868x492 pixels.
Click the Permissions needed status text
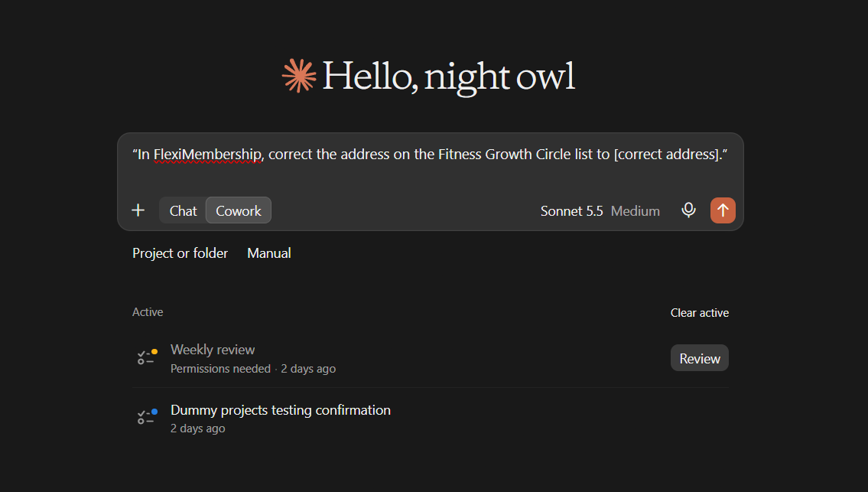point(220,369)
